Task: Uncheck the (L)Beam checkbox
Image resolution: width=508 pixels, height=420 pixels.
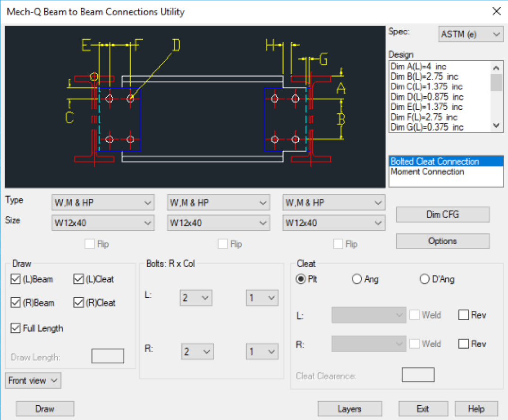Action: (16, 279)
